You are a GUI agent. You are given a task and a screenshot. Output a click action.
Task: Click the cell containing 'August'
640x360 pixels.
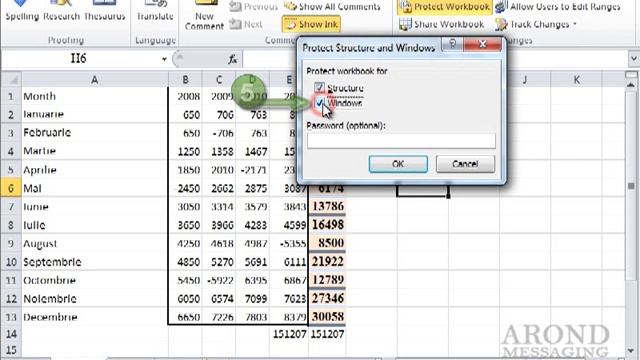pyautogui.click(x=95, y=243)
